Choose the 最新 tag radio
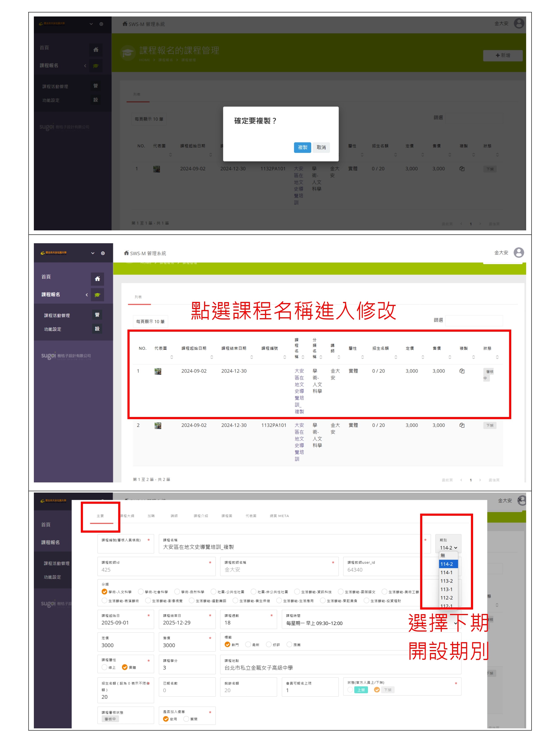Image resolution: width=560 pixels, height=741 pixels. tap(248, 644)
